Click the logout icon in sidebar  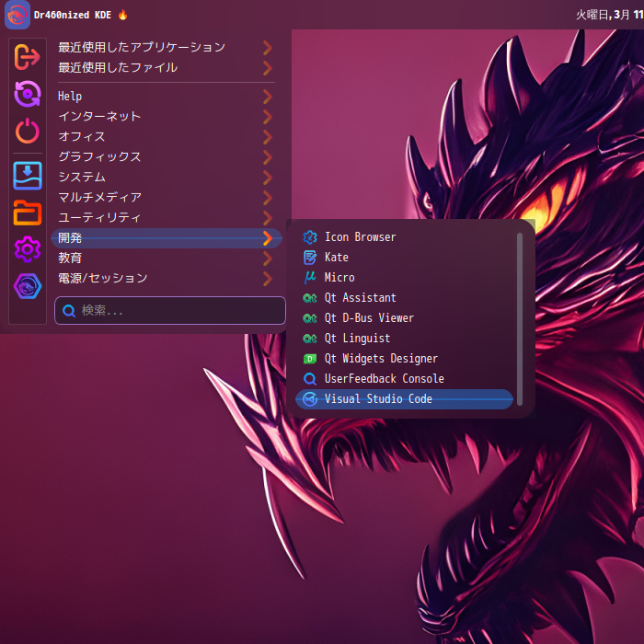[27, 57]
